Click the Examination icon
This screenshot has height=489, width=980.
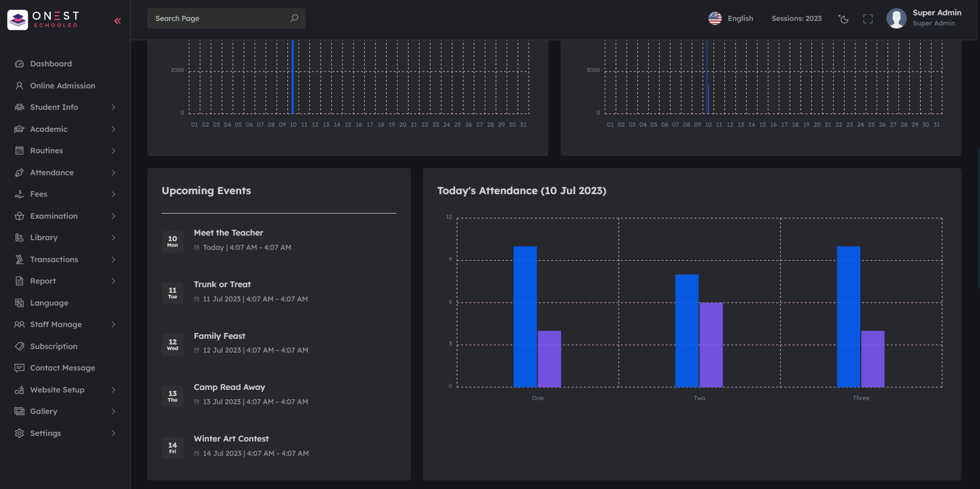20,216
